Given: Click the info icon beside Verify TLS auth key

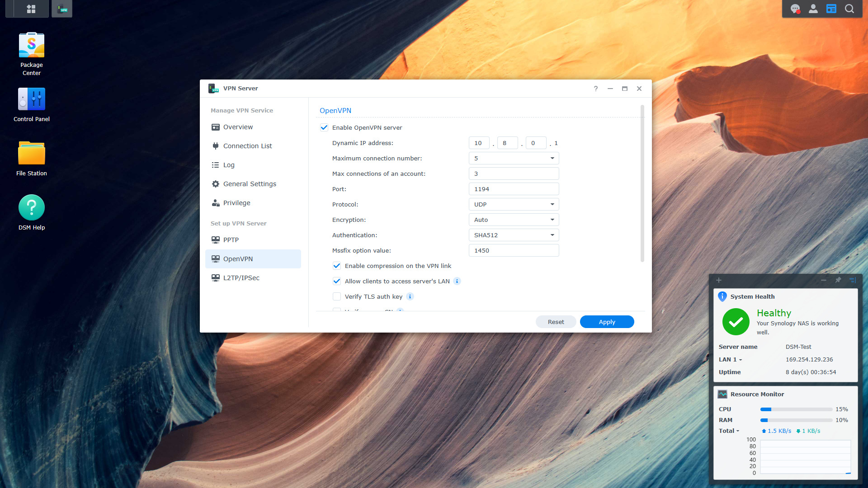Looking at the screenshot, I should pyautogui.click(x=410, y=296).
